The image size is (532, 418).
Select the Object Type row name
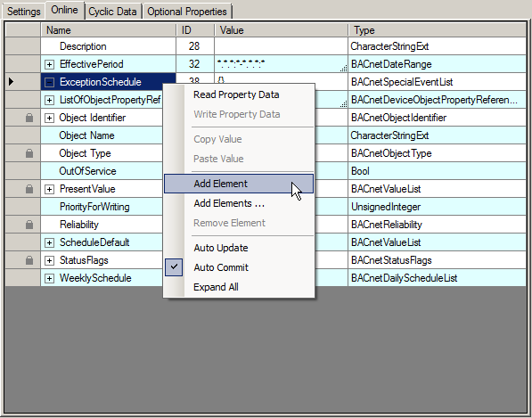[x=85, y=153]
